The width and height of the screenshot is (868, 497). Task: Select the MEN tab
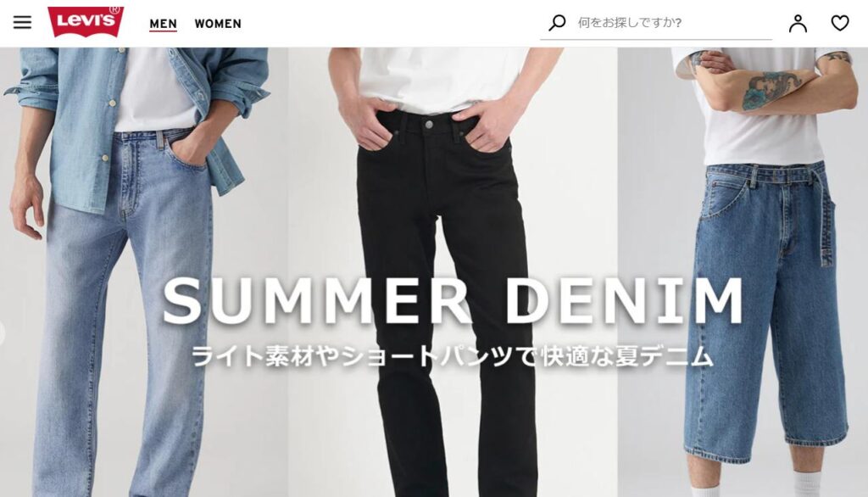[164, 24]
